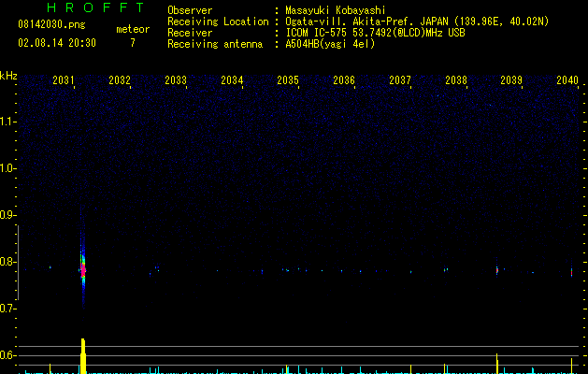Click the 2032 time axis marker
This screenshot has width=588, height=374.
[120, 80]
